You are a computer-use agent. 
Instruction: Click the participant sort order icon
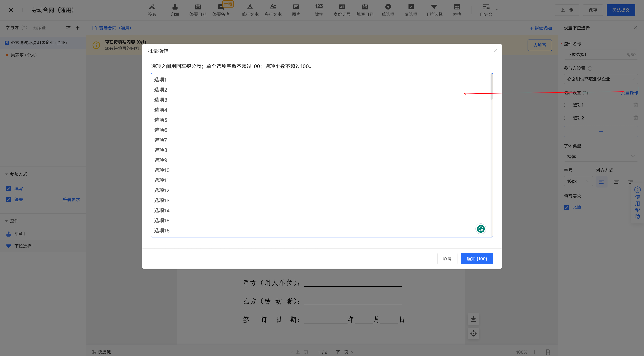pyautogui.click(x=68, y=28)
